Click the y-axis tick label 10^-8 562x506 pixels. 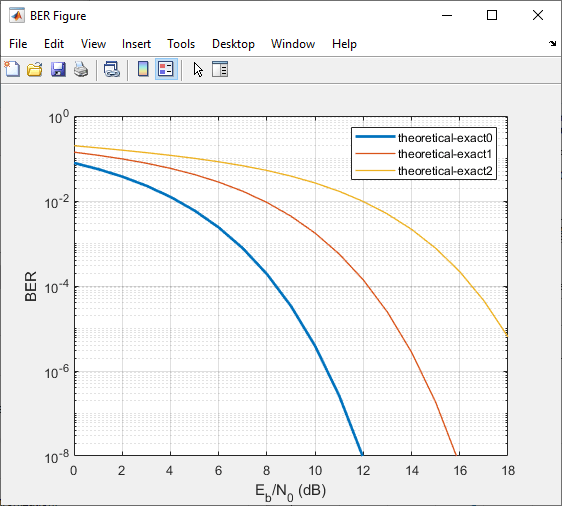tap(57, 457)
